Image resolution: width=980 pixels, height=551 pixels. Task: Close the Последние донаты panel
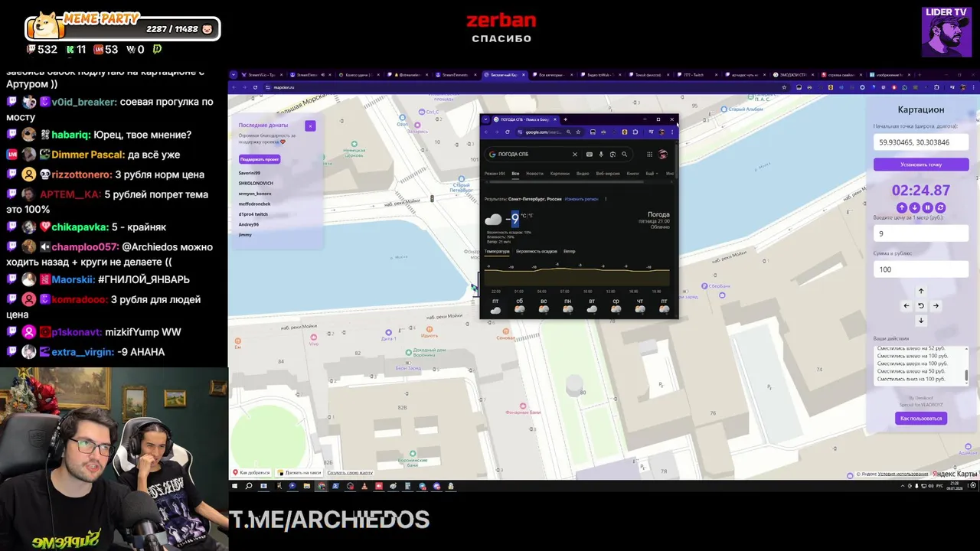click(310, 126)
